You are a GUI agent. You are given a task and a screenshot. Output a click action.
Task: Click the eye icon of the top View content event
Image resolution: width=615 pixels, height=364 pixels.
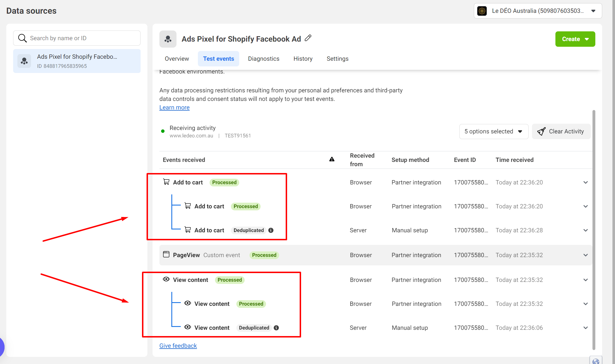(x=166, y=279)
